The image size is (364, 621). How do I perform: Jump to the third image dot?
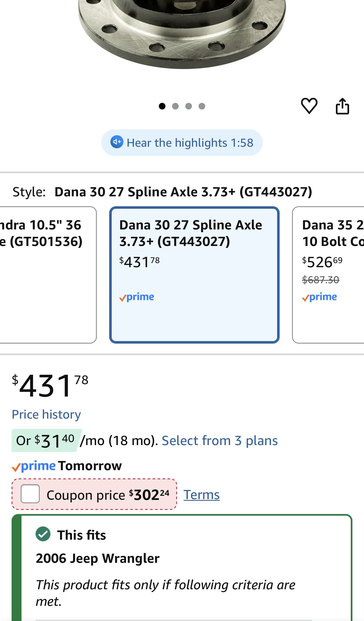(189, 106)
